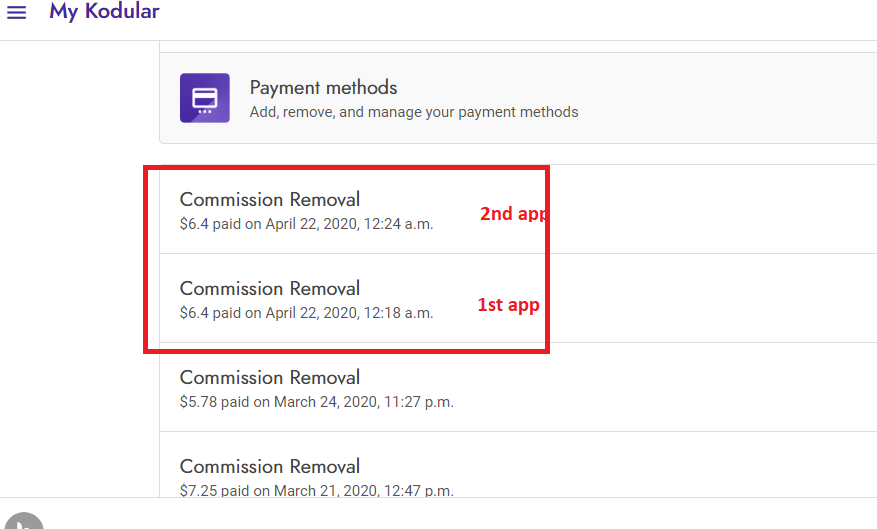Image resolution: width=877 pixels, height=529 pixels.
Task: Click the My Kodular header title
Action: click(x=104, y=11)
